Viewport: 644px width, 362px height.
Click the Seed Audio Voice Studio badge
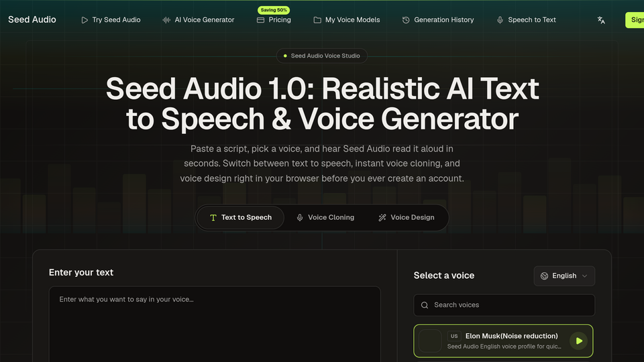[321, 56]
